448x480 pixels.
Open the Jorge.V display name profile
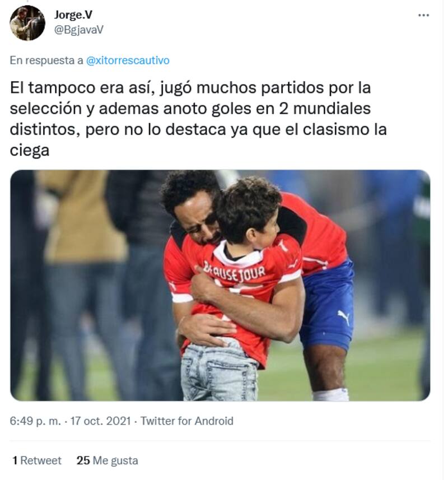[x=73, y=15]
